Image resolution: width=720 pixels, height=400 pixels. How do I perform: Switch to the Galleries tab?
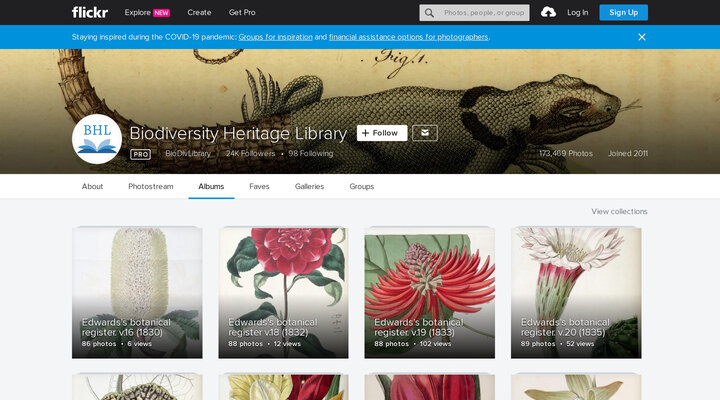[309, 186]
